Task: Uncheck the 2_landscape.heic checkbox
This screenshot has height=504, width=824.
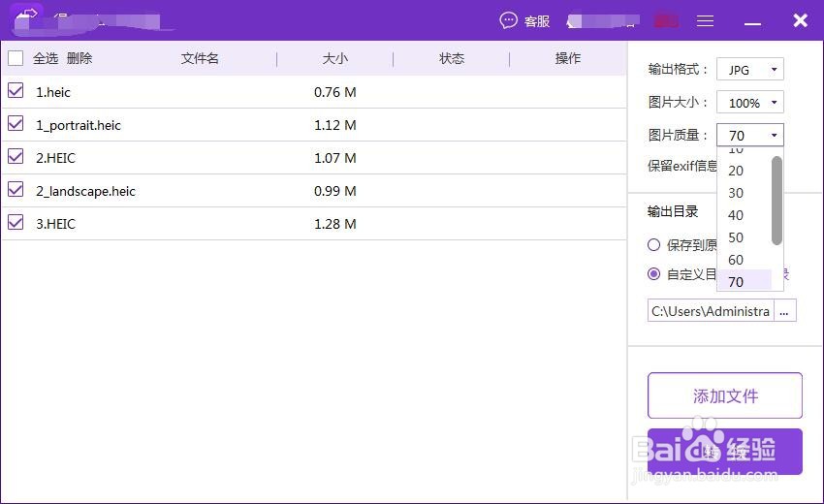Action: tap(16, 190)
